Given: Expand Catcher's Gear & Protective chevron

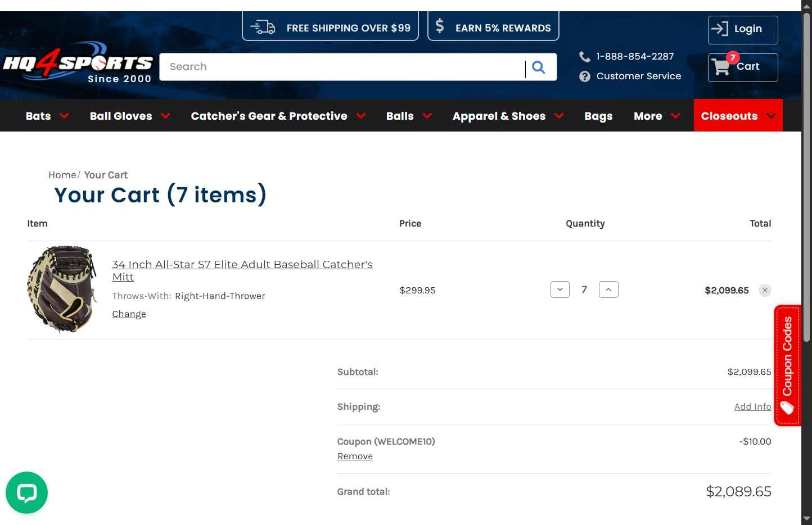Looking at the screenshot, I should [x=361, y=116].
